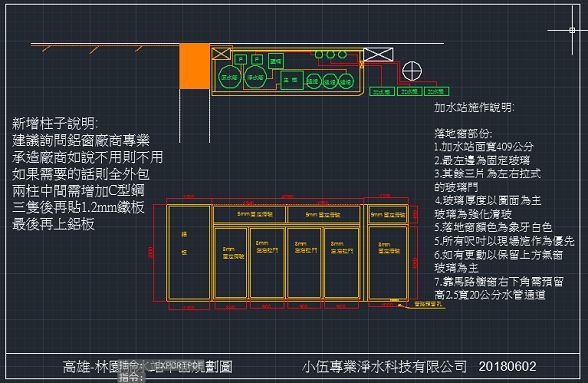This screenshot has height=383, width=588.
Task: Click the 指令: command line prompt
Action: click(x=131, y=377)
